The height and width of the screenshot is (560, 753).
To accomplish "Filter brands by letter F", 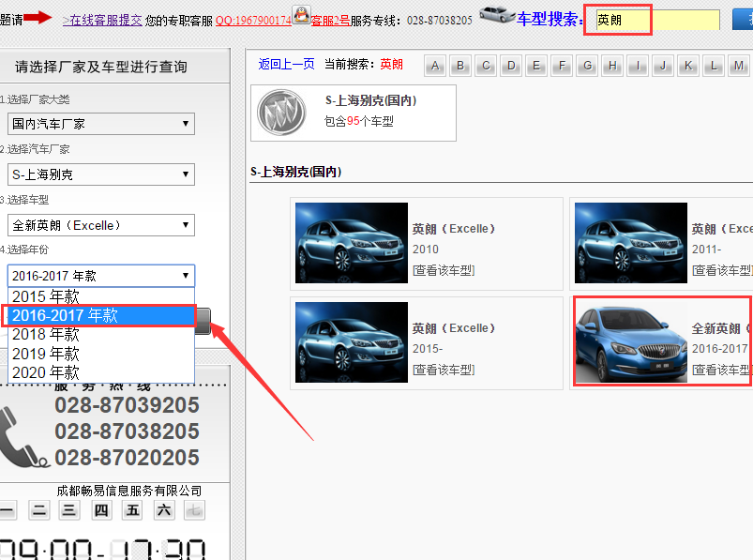I will 562,66.
